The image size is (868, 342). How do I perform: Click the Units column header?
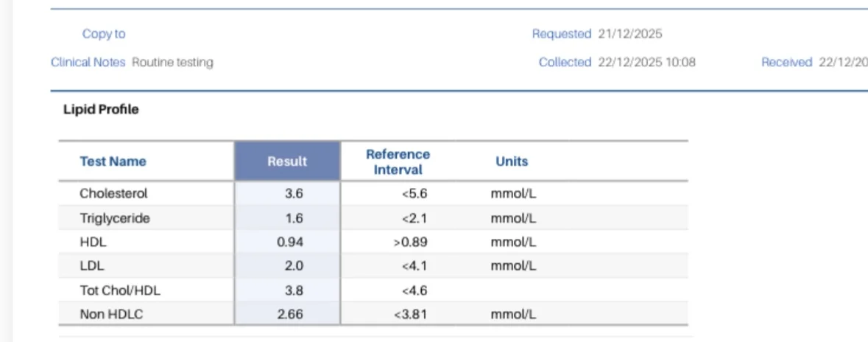click(512, 161)
